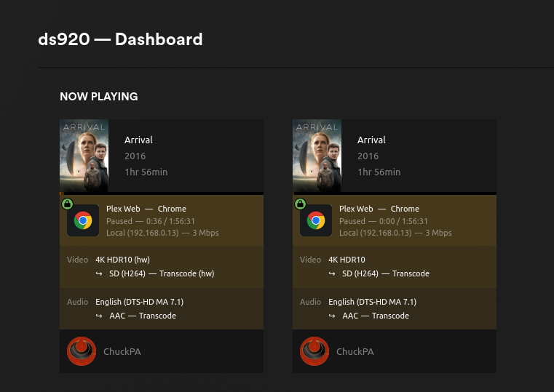Click the ChuckPA username in the 0:00 session card
Screen dimensions: 554x392
pos(355,352)
